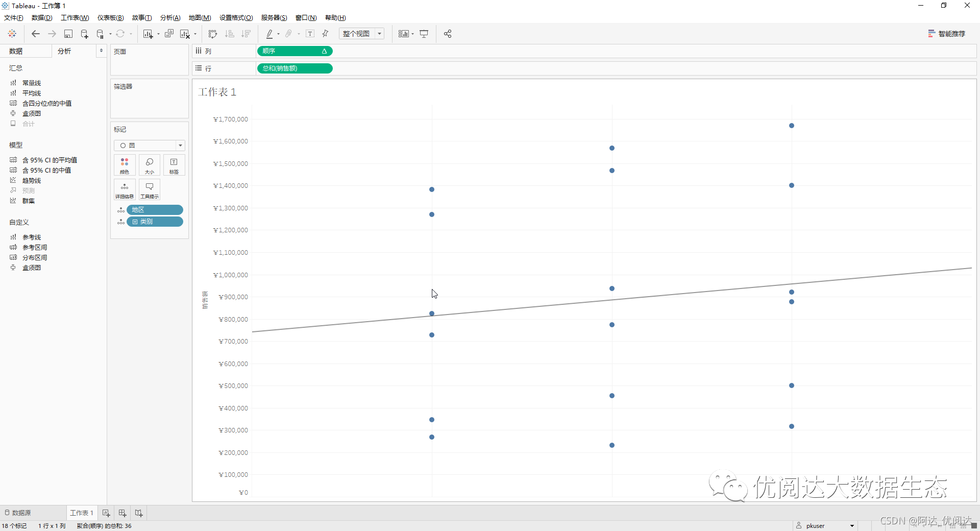Screen dimensions: 980x531
Task: Open the fit dropdown 整个视图
Action: click(361, 34)
